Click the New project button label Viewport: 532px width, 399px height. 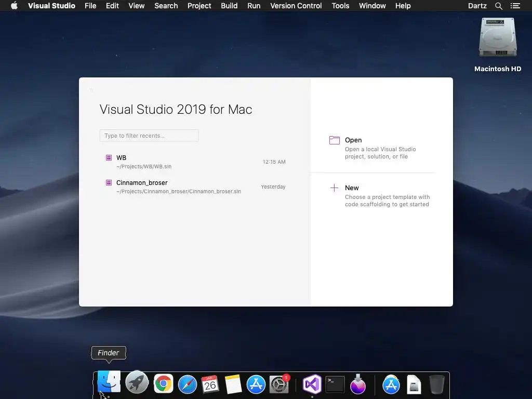point(352,188)
